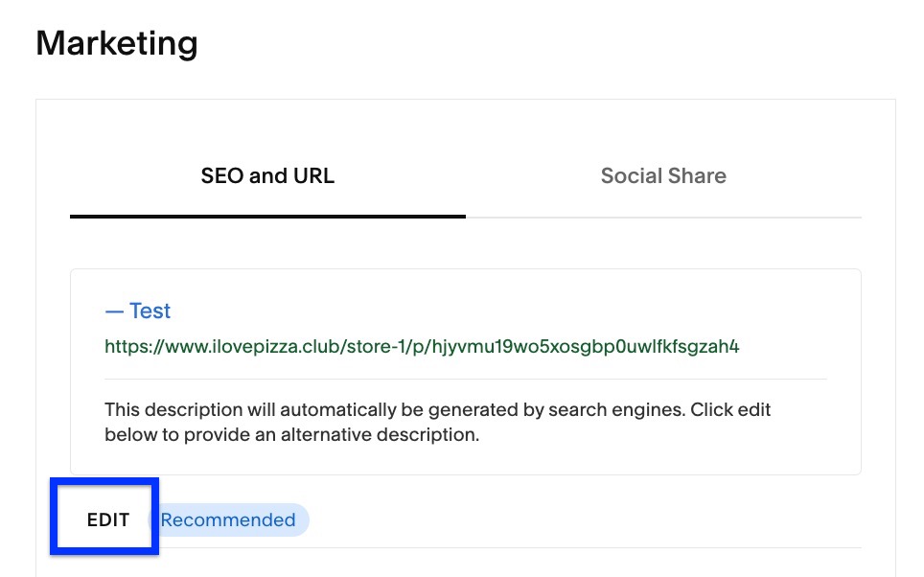Click the page title shown in blue
Screen dimensions: 924x577
point(150,311)
